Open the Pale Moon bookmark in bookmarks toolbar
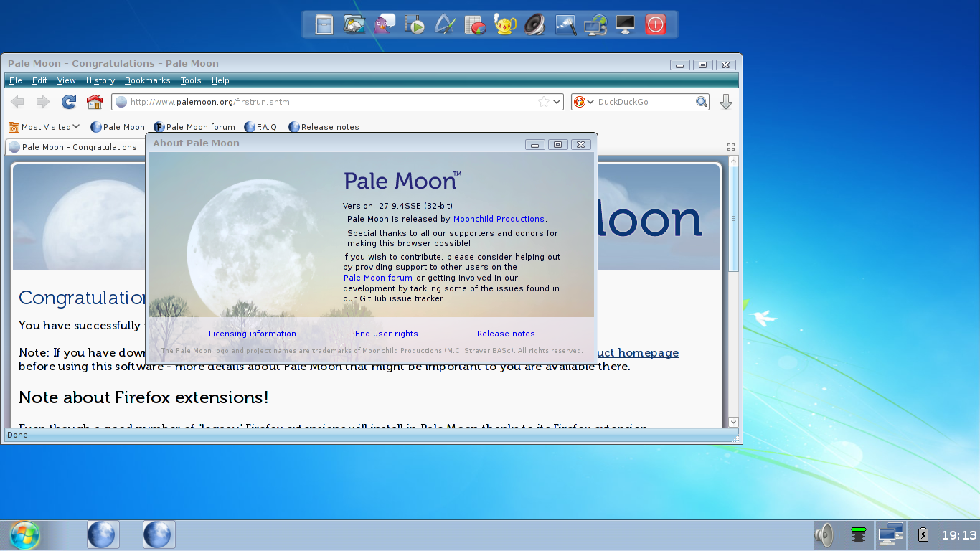Screen dimensions: 980x551 point(118,127)
